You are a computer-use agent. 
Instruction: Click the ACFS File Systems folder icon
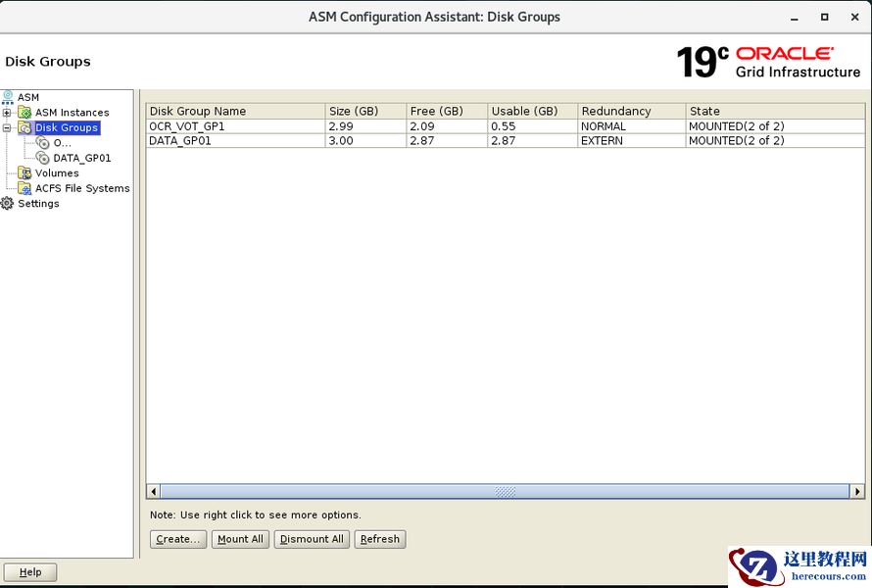click(x=25, y=188)
